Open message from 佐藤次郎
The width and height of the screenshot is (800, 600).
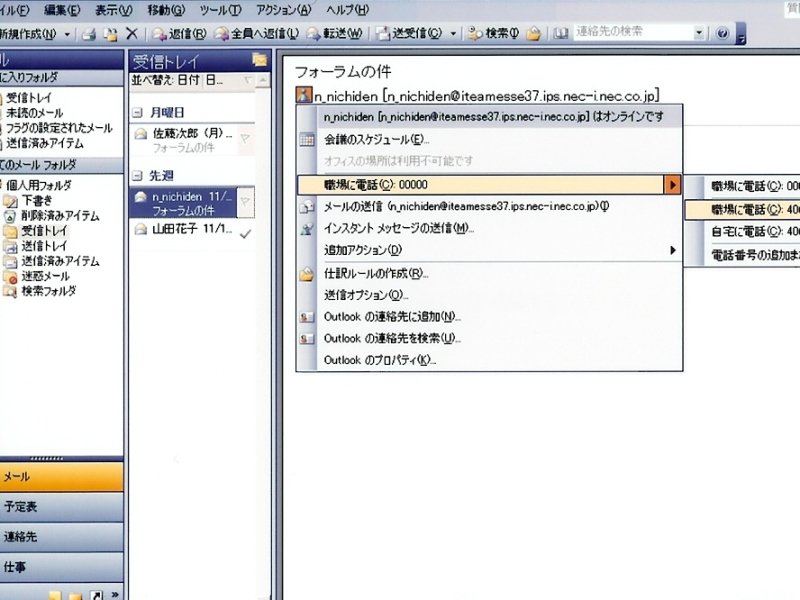[184, 140]
